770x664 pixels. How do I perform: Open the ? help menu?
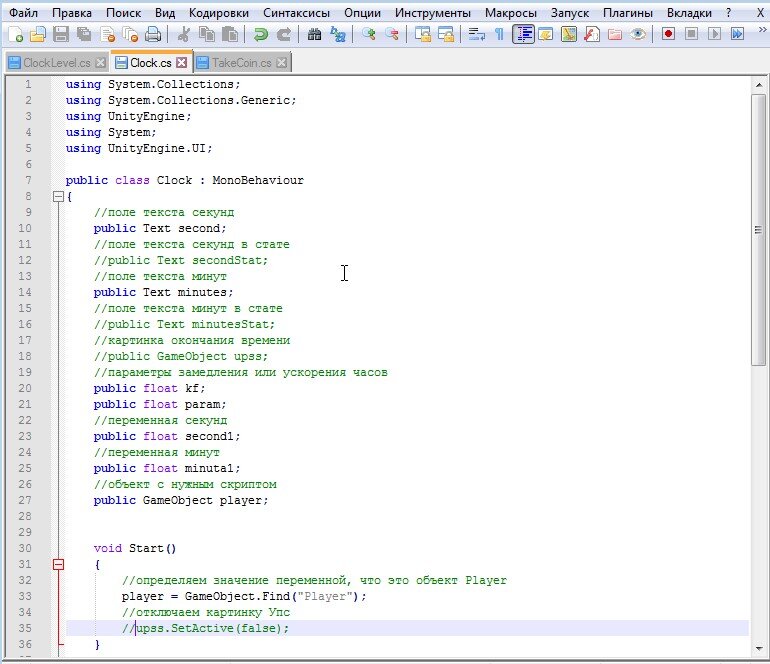tap(728, 13)
